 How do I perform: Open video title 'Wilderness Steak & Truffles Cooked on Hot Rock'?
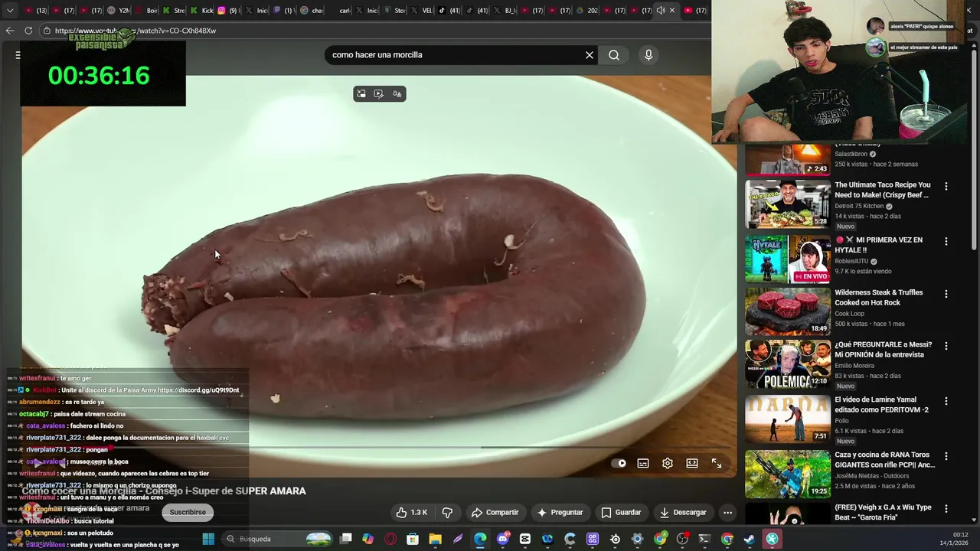[879, 298]
